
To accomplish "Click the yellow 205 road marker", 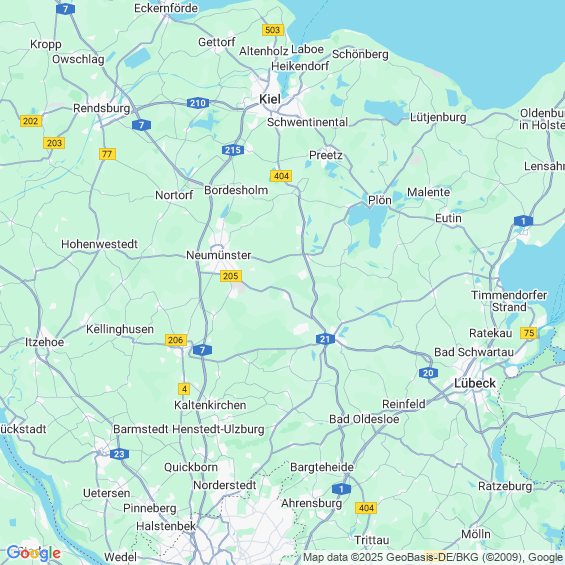I will point(231,276).
